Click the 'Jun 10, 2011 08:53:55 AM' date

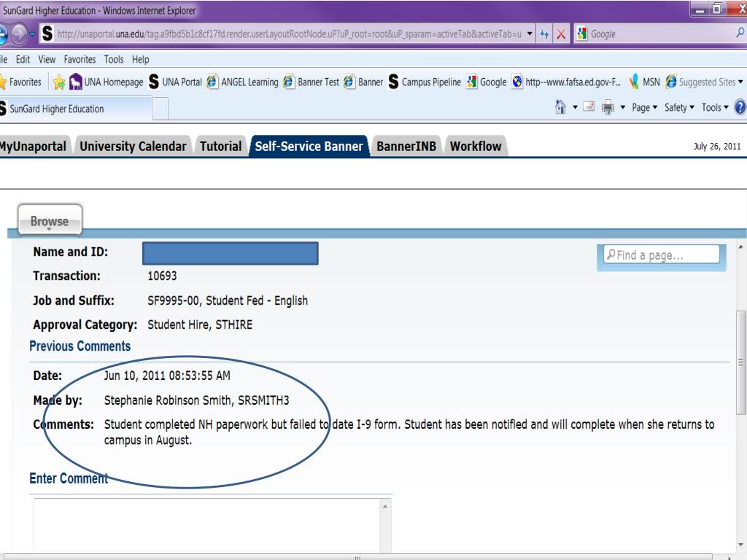tap(167, 376)
